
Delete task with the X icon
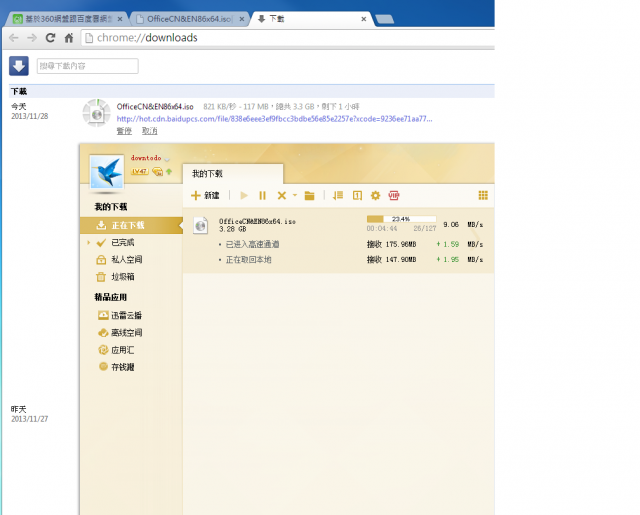(x=282, y=195)
